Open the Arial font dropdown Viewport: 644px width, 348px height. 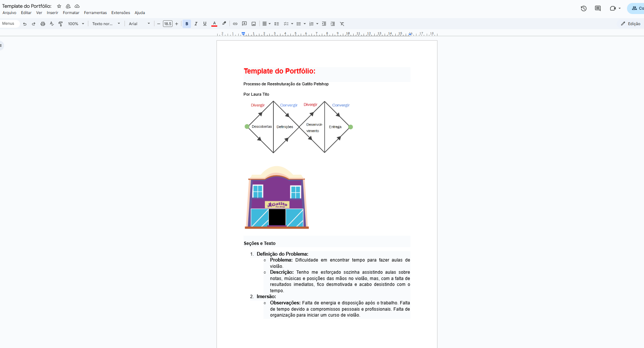click(x=139, y=24)
